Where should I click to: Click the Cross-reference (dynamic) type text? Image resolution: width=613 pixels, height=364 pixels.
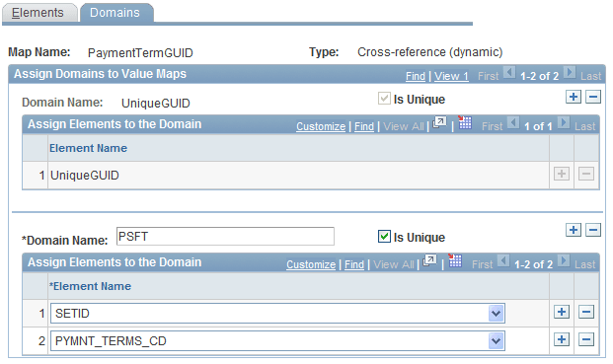(x=430, y=52)
